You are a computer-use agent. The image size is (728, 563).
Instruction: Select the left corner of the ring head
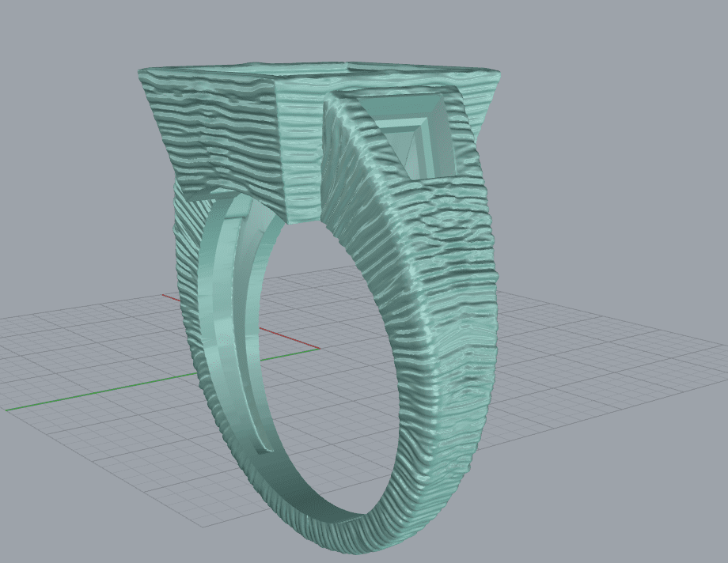tap(142, 75)
